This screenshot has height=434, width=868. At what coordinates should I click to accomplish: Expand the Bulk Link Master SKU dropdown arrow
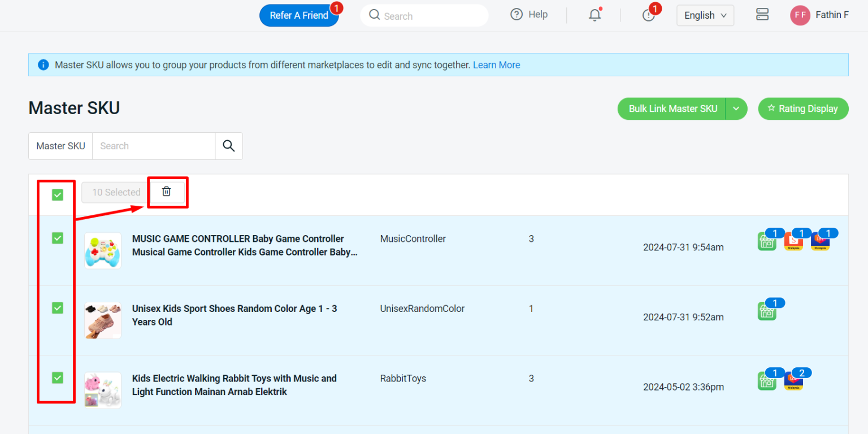point(736,108)
